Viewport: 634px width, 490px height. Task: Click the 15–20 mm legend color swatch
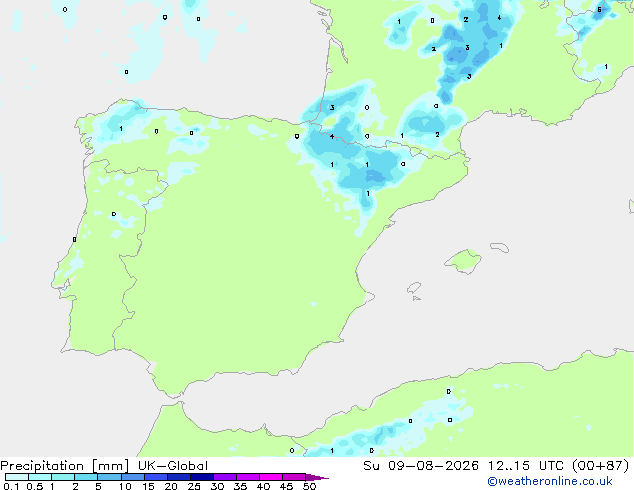click(x=156, y=477)
